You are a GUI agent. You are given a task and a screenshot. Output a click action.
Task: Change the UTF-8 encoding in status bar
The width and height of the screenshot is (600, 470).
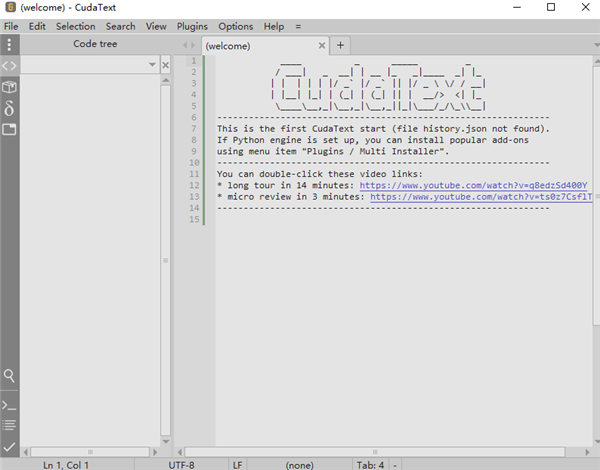(181, 465)
